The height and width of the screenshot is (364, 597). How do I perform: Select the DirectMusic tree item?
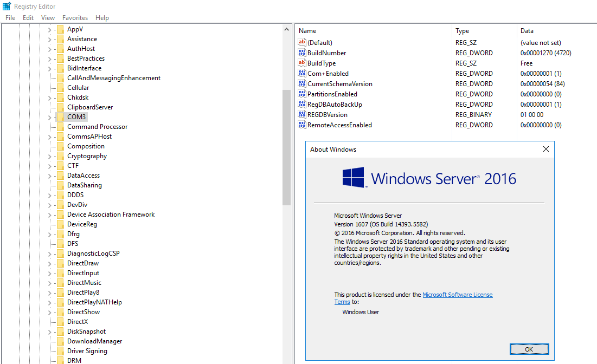tap(84, 283)
